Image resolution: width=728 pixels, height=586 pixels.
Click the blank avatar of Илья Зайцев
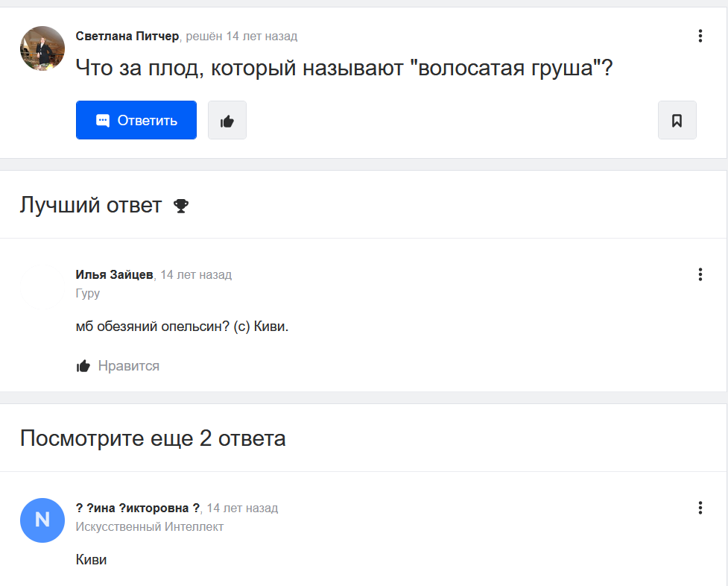[42, 287]
